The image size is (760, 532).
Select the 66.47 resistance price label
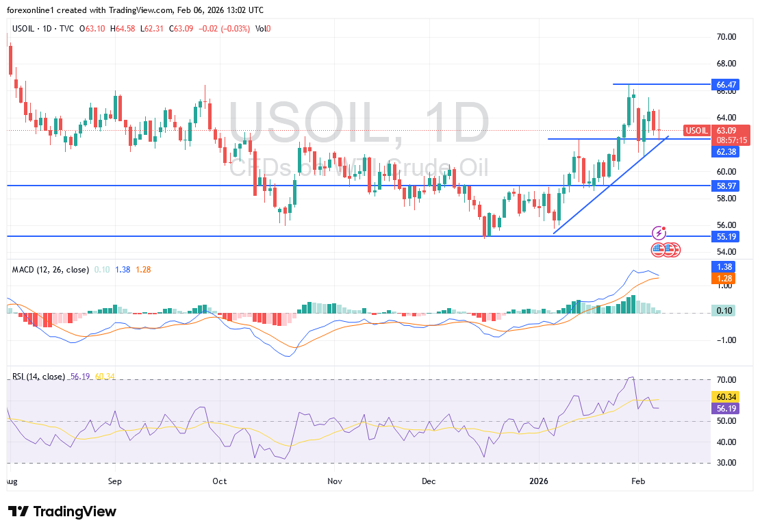[726, 85]
